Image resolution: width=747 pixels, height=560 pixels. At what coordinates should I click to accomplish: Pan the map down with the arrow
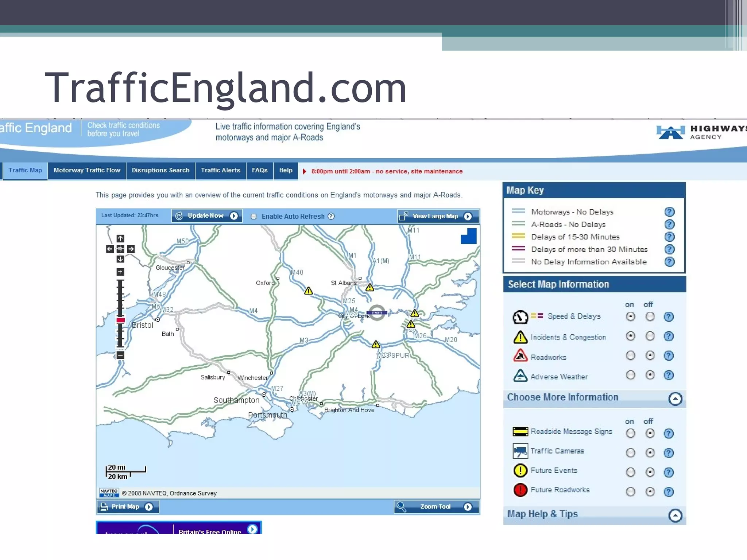[120, 259]
